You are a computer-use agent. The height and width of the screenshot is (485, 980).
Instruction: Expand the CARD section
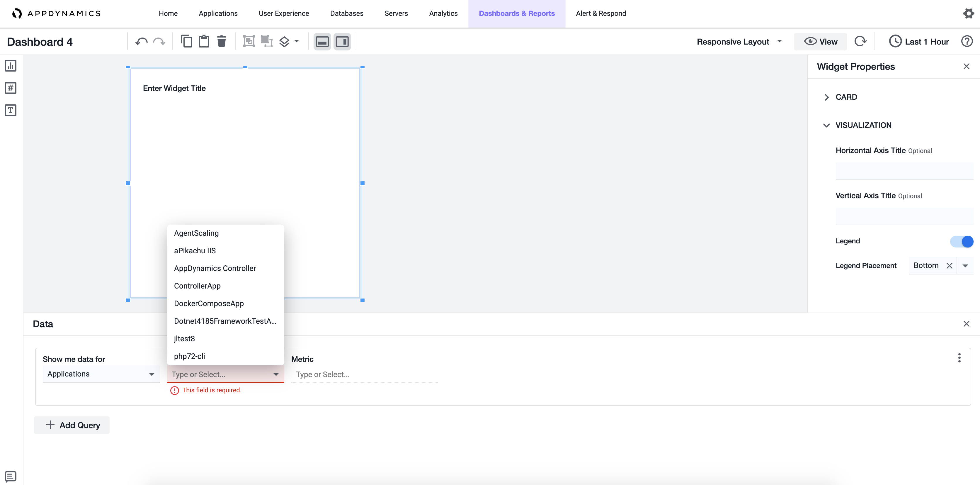pyautogui.click(x=841, y=97)
